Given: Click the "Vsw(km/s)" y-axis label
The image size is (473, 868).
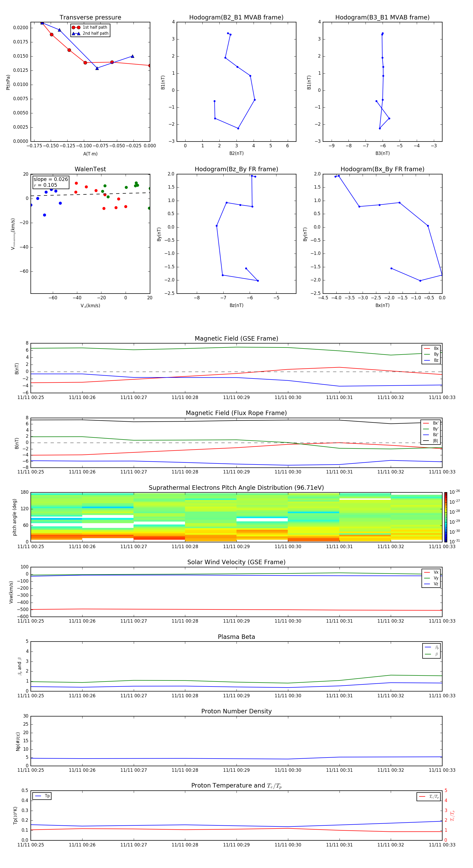Looking at the screenshot, I should pos(11,592).
